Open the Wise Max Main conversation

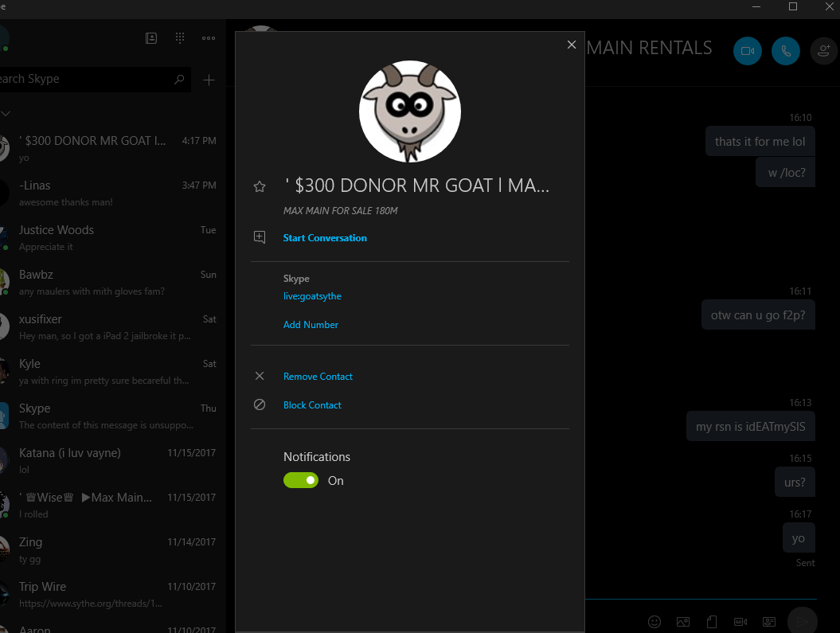coord(111,505)
